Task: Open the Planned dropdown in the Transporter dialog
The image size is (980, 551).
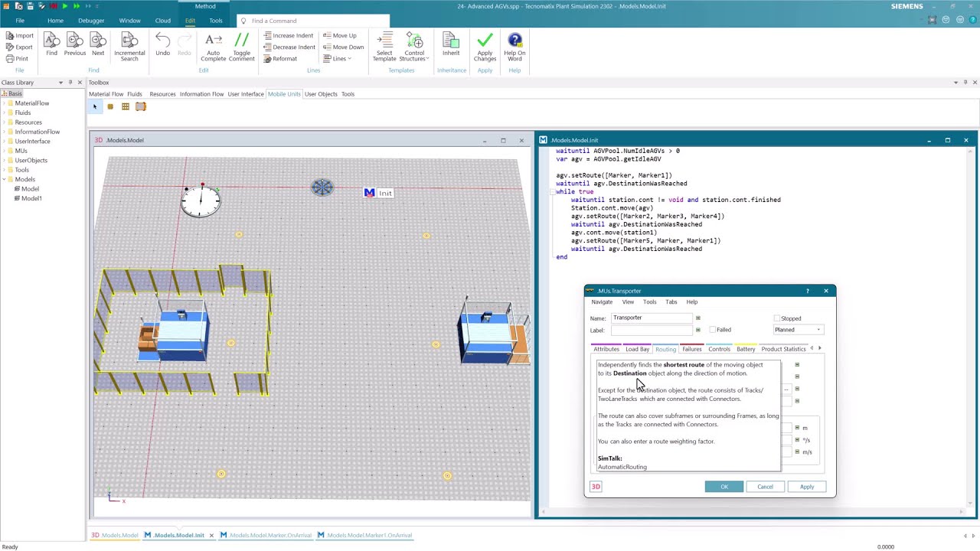Action: coord(799,330)
